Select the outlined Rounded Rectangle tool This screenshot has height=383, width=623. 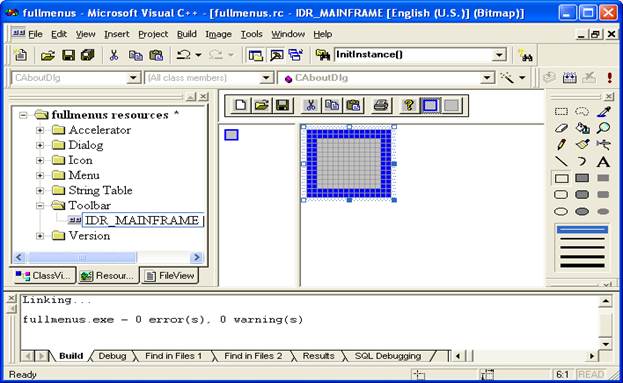[561, 195]
